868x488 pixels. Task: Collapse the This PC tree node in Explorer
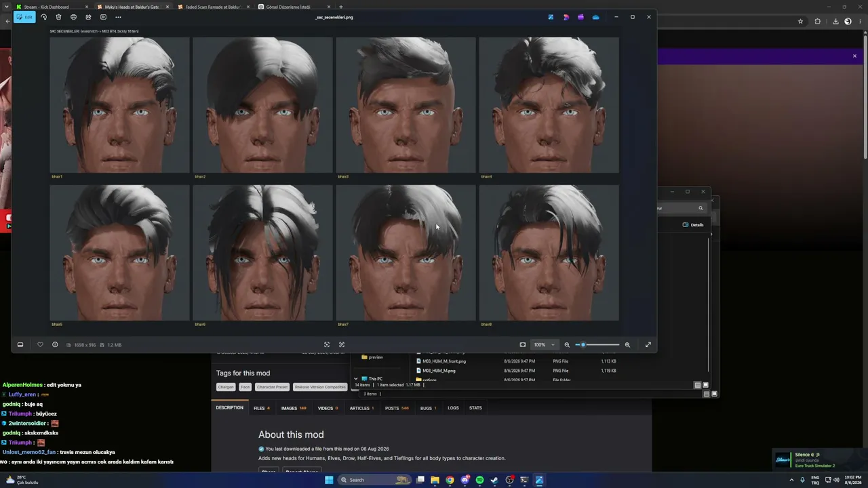click(356, 379)
